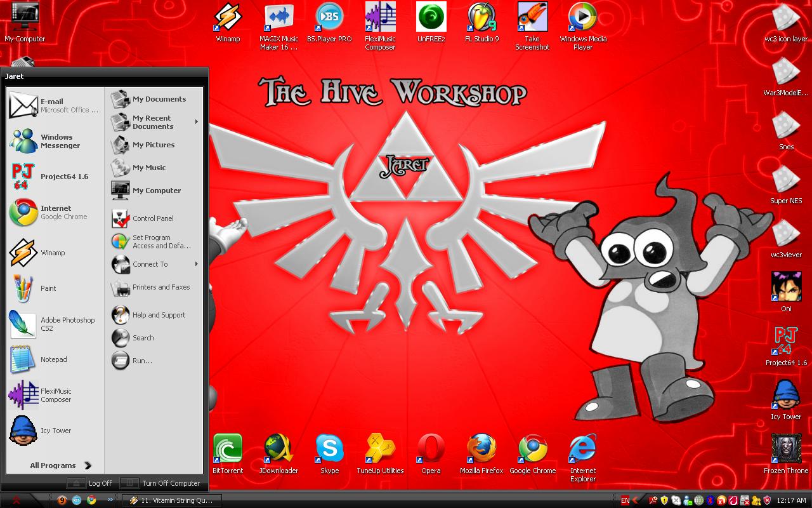Open Control Panel from Start menu
Image resolution: width=812 pixels, height=508 pixels.
154,218
